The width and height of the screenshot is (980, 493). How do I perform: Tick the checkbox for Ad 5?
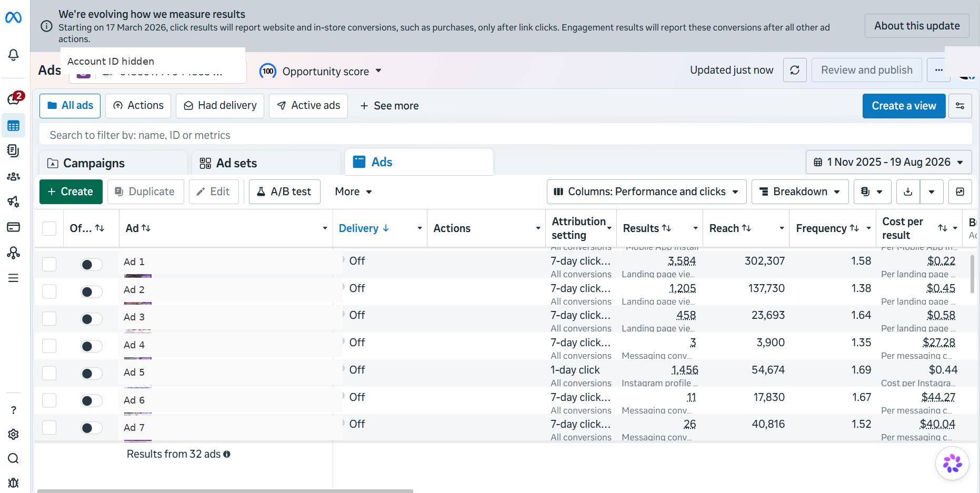(x=49, y=373)
